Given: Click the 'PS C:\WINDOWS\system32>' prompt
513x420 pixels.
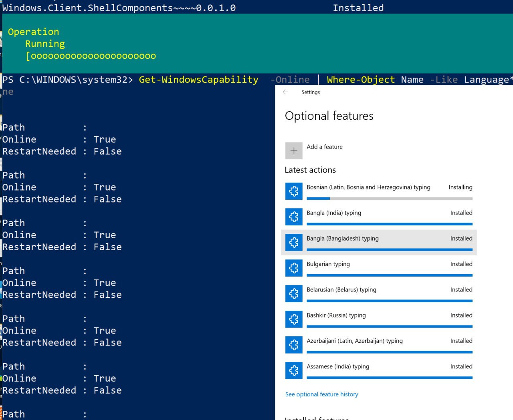Looking at the screenshot, I should click(x=67, y=80).
